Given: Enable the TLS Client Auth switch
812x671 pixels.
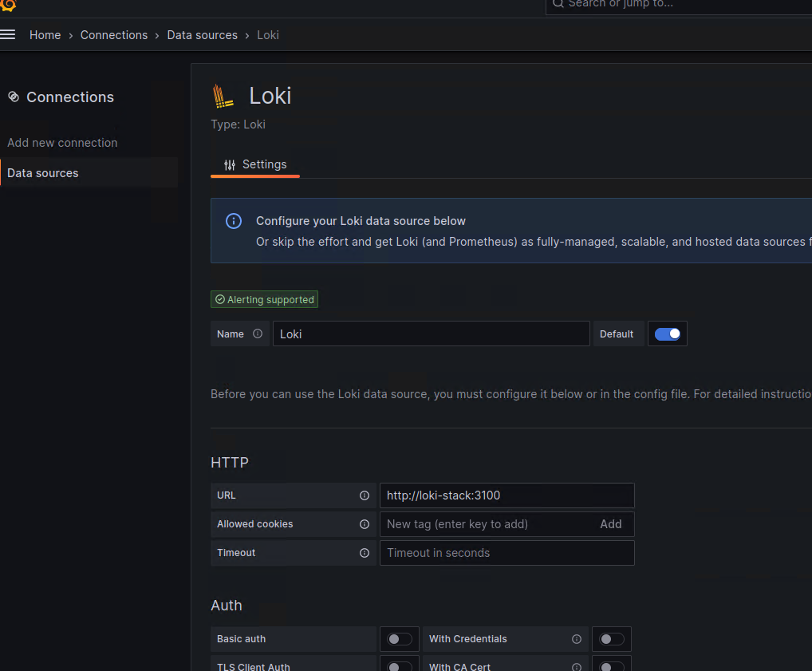Looking at the screenshot, I should (400, 666).
